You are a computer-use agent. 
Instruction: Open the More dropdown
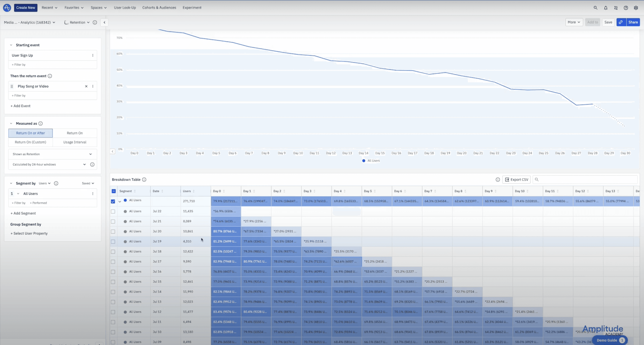click(x=574, y=22)
